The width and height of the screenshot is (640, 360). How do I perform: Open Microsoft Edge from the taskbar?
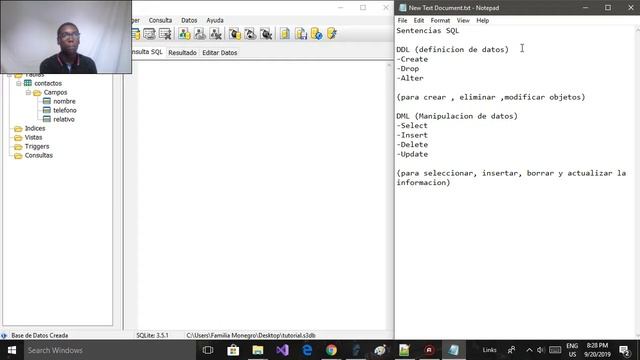(307, 350)
